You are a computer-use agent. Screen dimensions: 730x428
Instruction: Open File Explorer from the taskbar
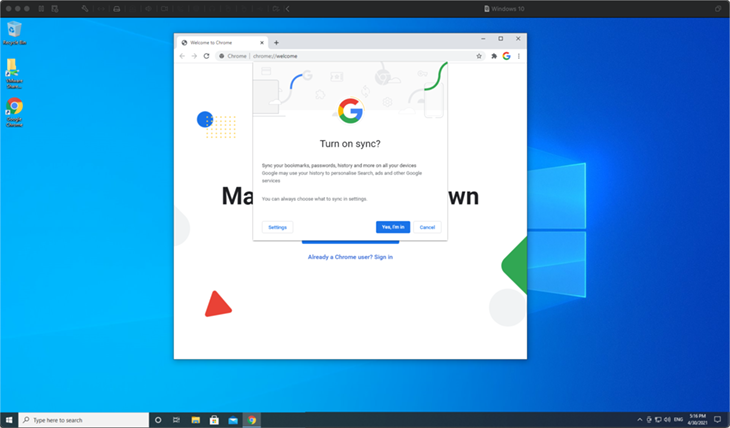click(x=195, y=420)
